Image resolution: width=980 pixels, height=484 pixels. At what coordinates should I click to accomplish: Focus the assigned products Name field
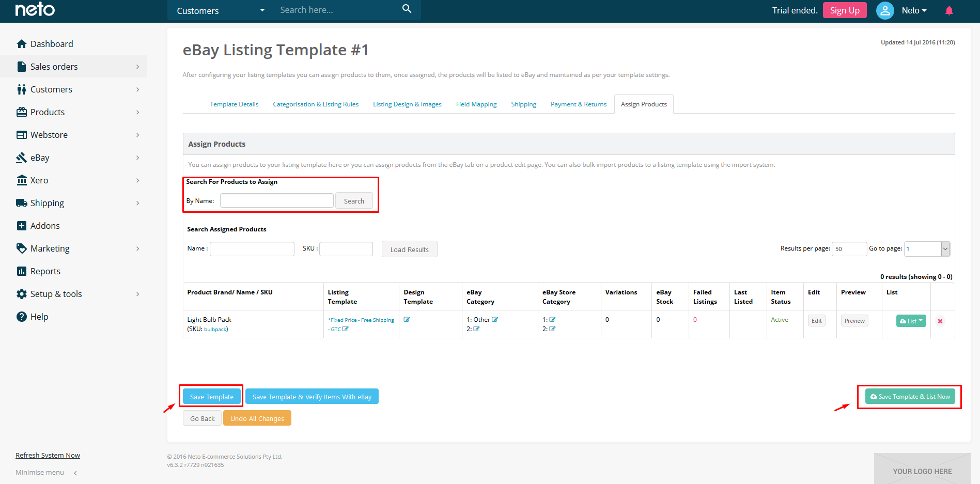tap(252, 249)
